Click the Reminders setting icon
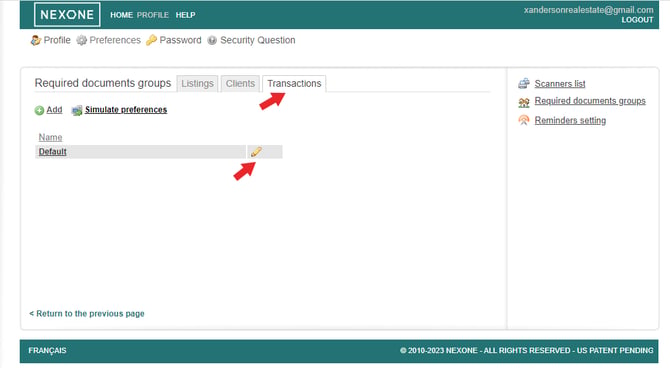Image resolution: width=670 pixels, height=368 pixels. click(524, 120)
